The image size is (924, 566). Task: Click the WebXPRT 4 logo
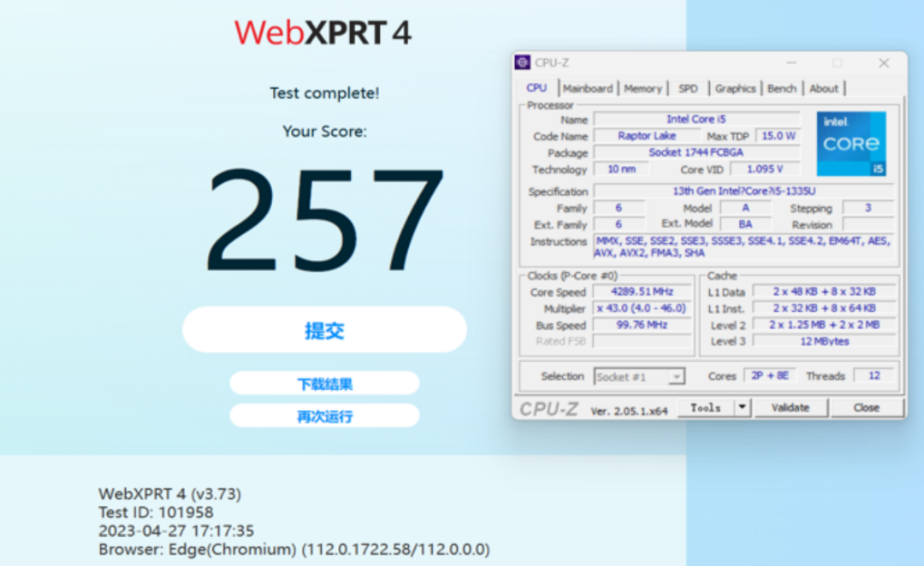tap(323, 32)
